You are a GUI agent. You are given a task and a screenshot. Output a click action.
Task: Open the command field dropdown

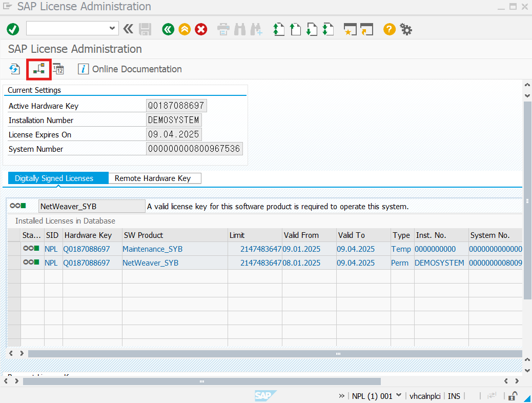coord(112,29)
